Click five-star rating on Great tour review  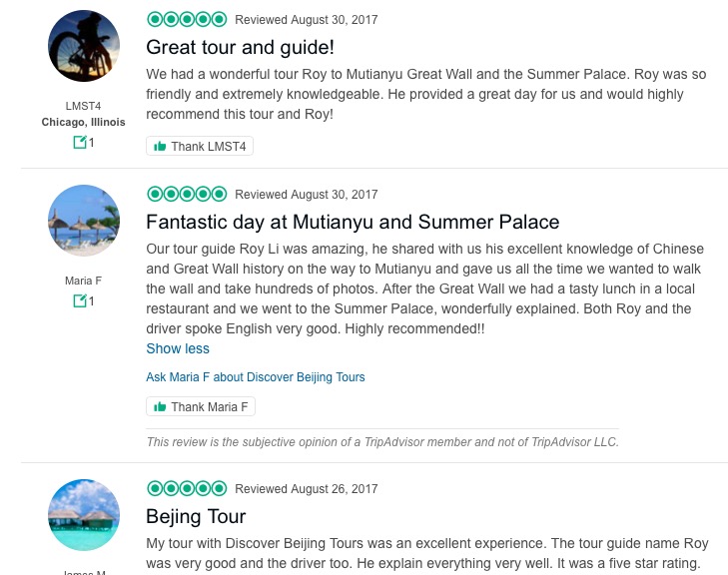coord(187,19)
